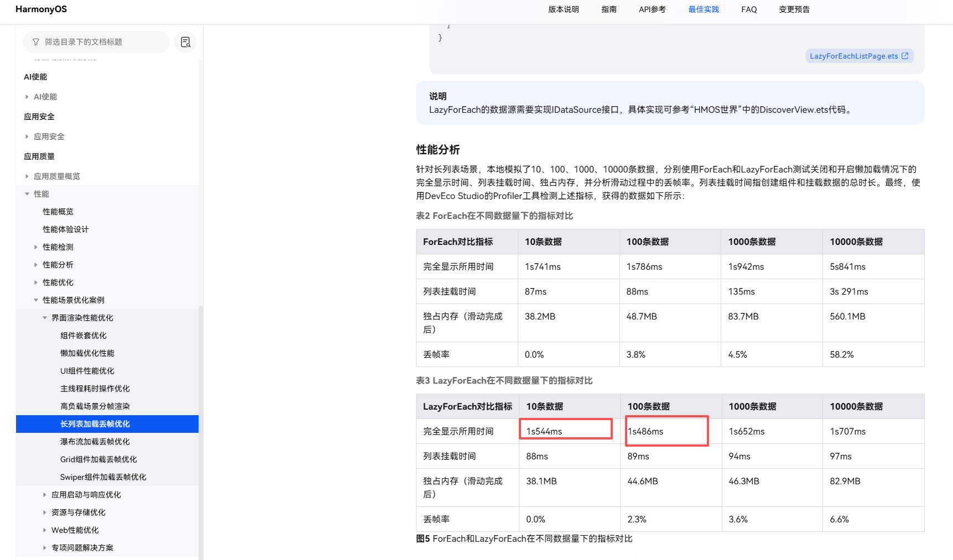
Task: Open 懒加载优化性能 in the sidebar
Action: point(87,353)
